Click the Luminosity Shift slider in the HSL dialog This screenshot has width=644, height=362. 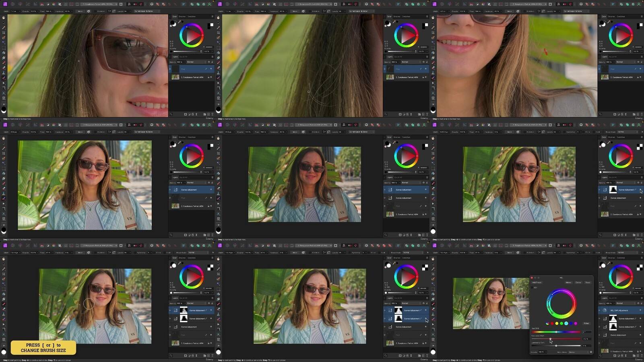556,345
